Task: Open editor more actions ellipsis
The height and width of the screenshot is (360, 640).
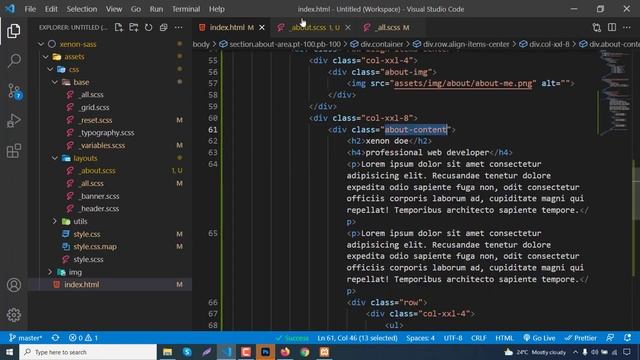Action: (627, 27)
